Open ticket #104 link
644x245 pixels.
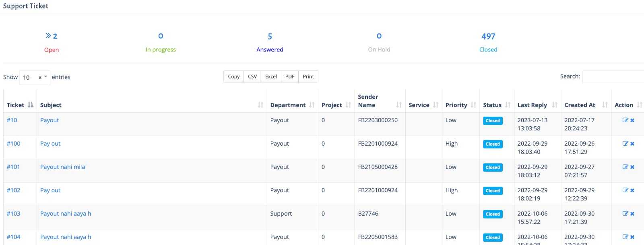13,237
